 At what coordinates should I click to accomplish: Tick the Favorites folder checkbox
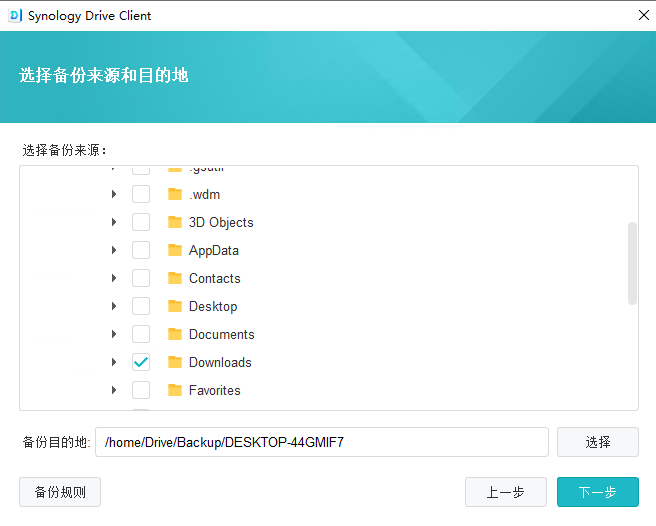pyautogui.click(x=141, y=390)
